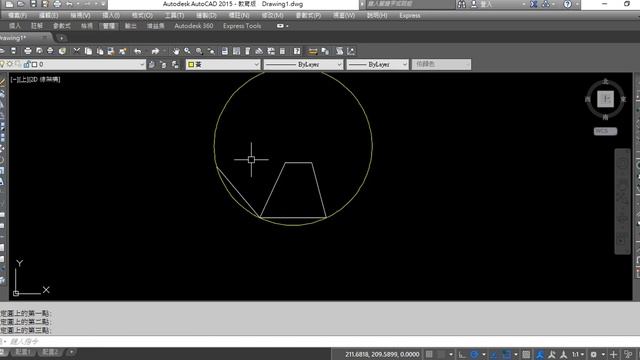The width and height of the screenshot is (640, 360).
Task: Click the Cut scissors icon
Action: pos(76,51)
